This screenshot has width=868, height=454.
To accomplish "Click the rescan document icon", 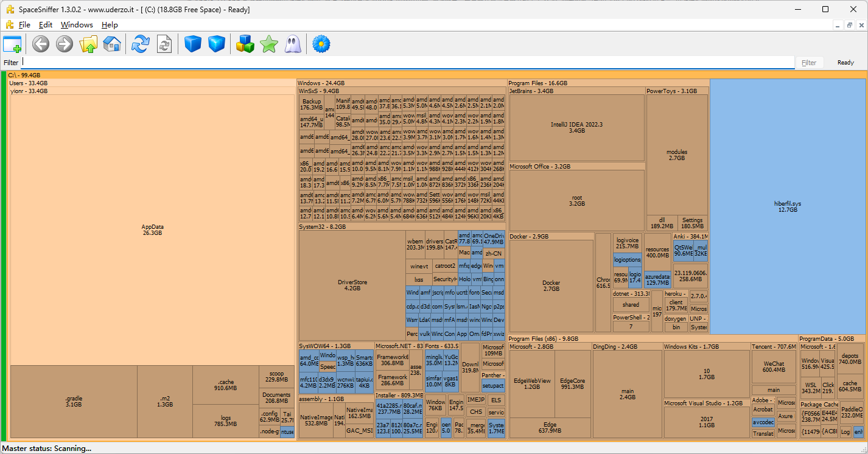I will coord(164,44).
